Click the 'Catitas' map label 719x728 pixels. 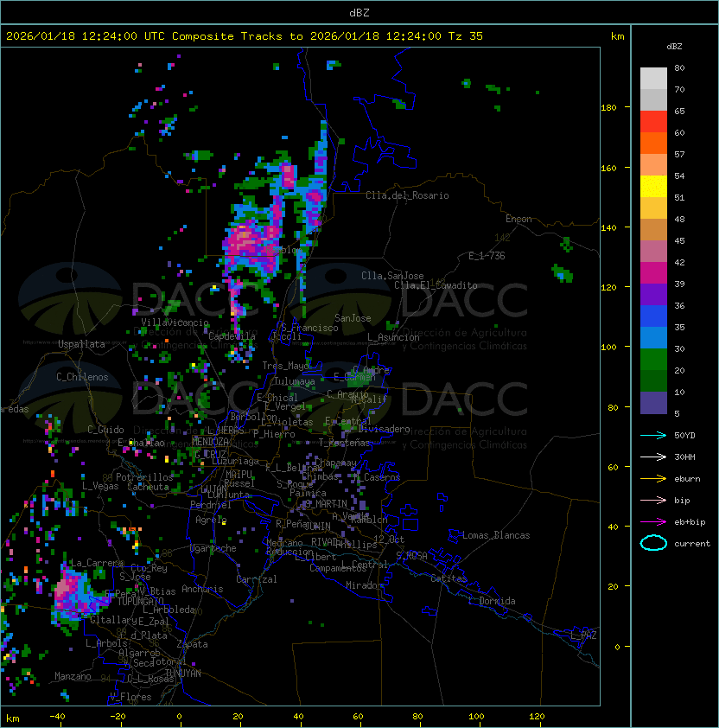tap(449, 578)
